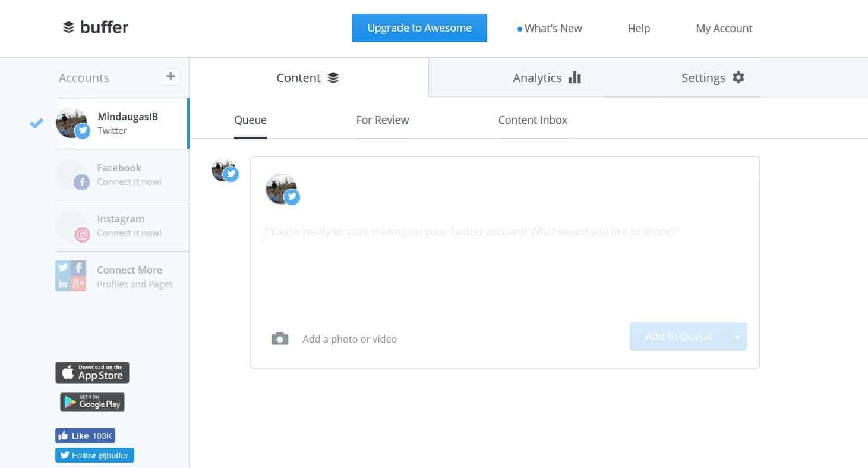
Task: Open the For Review sub-tab
Action: [383, 120]
